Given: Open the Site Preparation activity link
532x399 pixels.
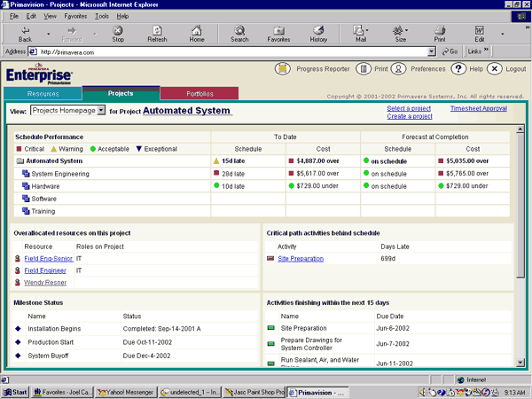Looking at the screenshot, I should click(301, 259).
